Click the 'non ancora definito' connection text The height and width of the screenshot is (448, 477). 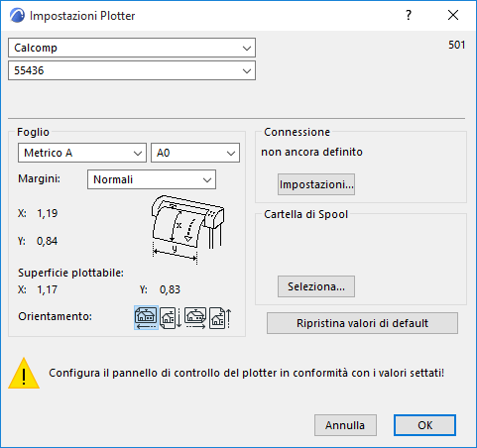click(x=311, y=152)
